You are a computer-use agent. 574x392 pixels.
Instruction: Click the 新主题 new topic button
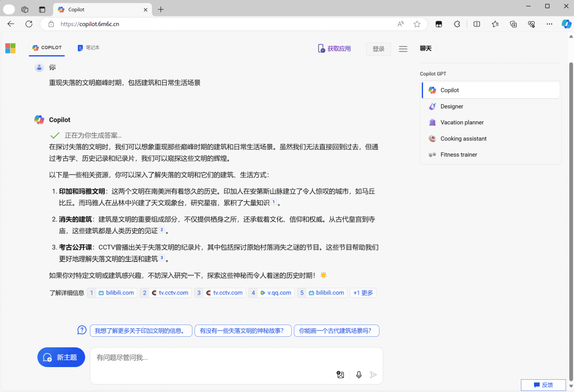61,357
